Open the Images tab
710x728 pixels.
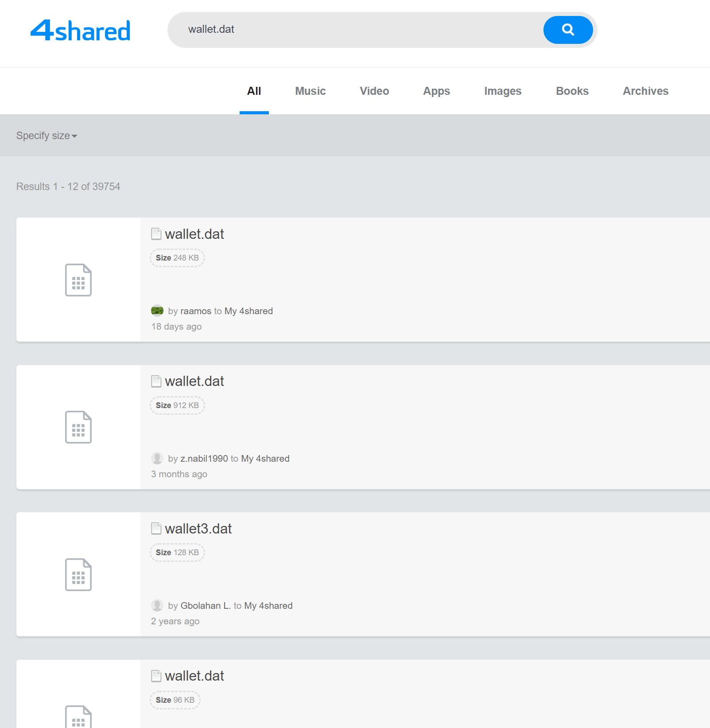point(503,91)
